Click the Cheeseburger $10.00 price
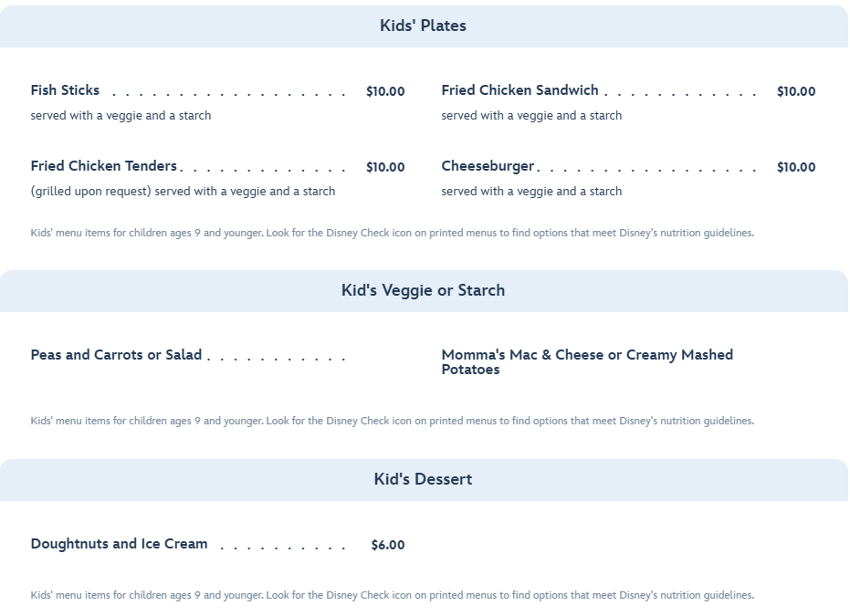Screen dimensions: 850x616 796,167
